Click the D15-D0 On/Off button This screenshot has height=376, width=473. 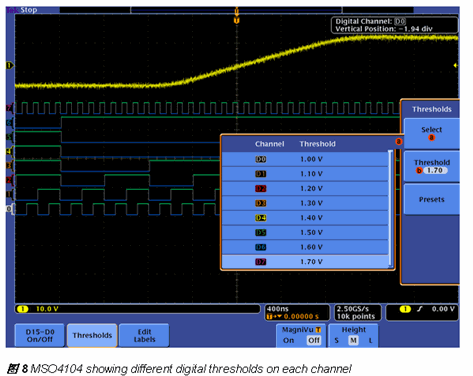40,335
